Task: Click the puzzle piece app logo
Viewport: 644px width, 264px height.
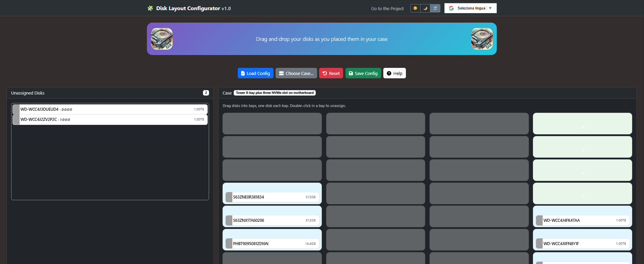Action: (x=150, y=8)
